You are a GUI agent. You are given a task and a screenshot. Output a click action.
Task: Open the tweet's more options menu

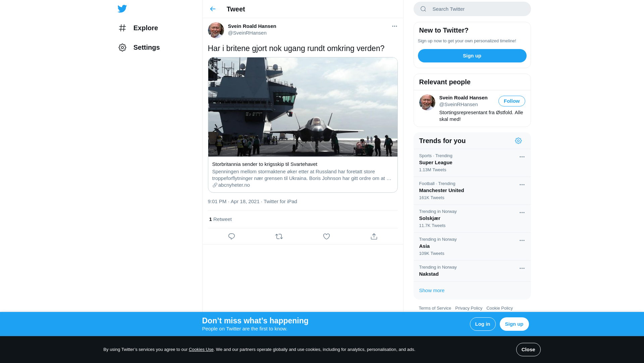tap(394, 26)
